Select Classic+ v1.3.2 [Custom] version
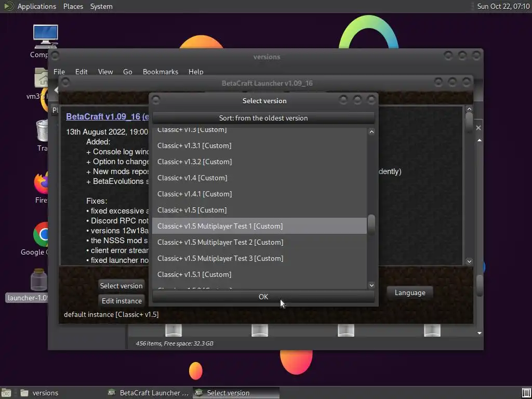 [x=259, y=162]
